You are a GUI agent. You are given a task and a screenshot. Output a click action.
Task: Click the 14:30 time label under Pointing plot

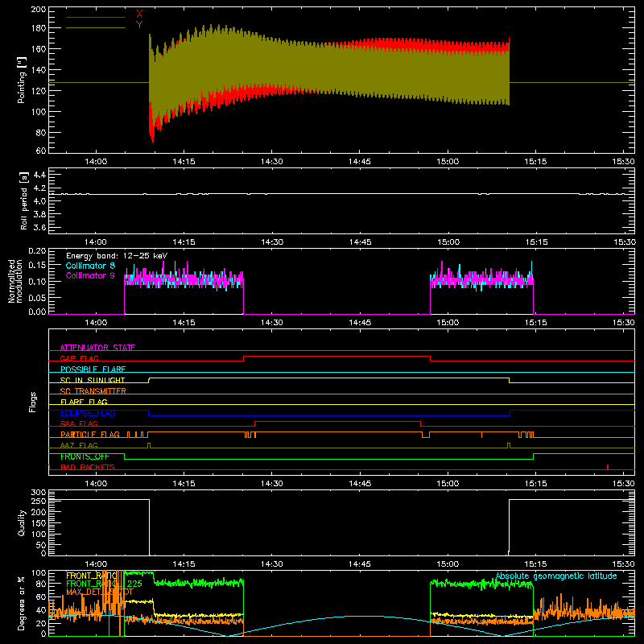click(271, 162)
